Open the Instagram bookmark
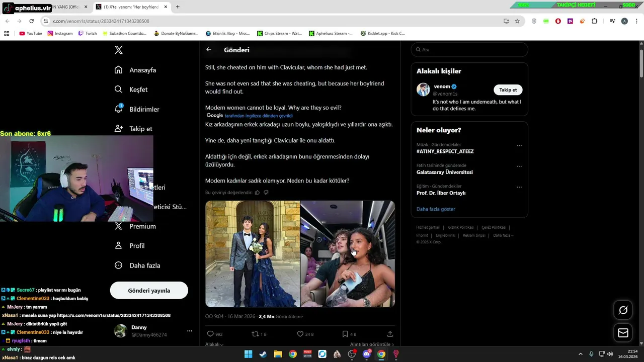Screen dimensions: 644x362 pos(60,34)
